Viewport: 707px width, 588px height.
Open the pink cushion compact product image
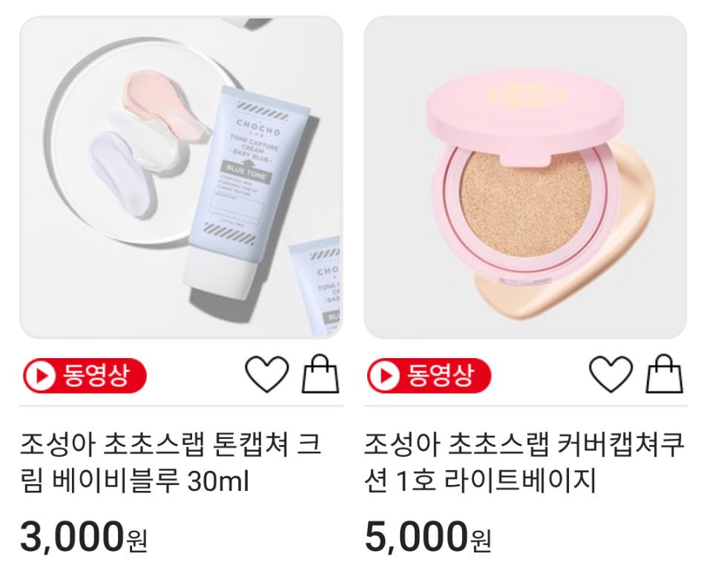click(x=525, y=177)
